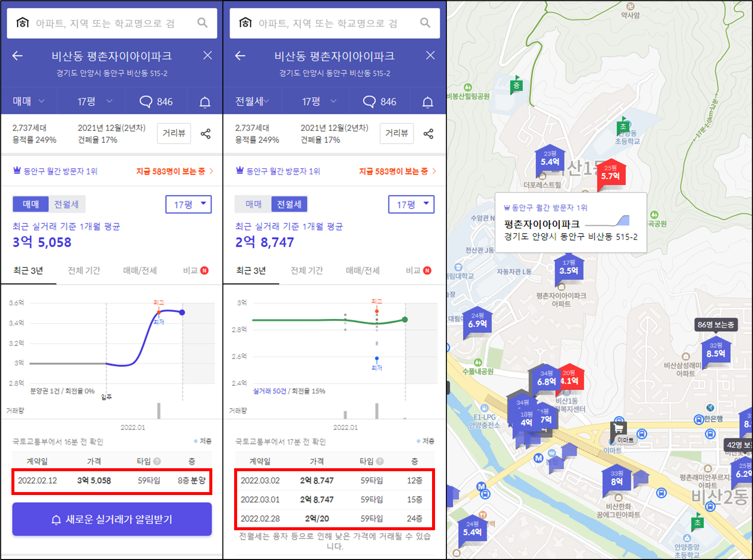The height and width of the screenshot is (560, 753).
Task: Open the 매매/전세 tab in the left panel
Action: (x=140, y=271)
